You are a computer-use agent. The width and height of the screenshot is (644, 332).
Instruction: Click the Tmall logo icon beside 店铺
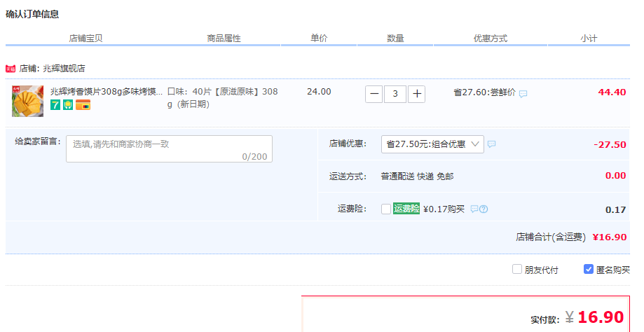click(x=11, y=69)
